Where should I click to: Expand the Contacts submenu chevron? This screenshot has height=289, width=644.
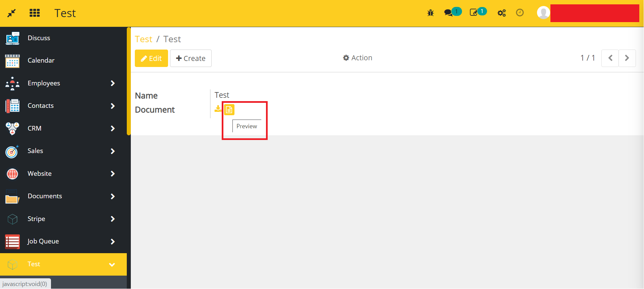coord(113,106)
